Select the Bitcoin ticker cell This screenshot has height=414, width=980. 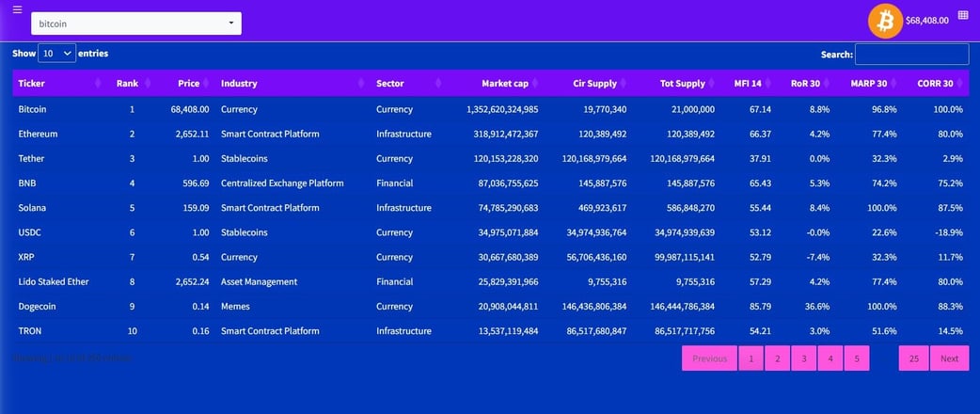[x=33, y=109]
